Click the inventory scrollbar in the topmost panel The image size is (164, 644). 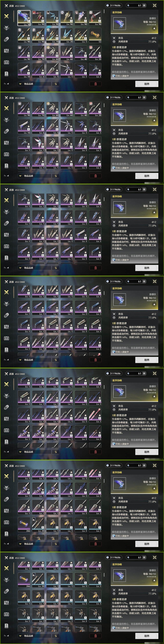point(104,11)
